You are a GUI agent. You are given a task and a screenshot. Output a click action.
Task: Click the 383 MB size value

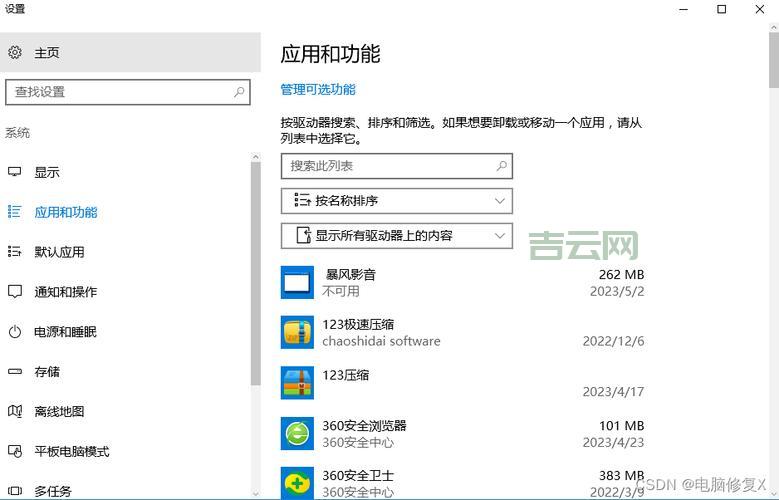tap(622, 475)
